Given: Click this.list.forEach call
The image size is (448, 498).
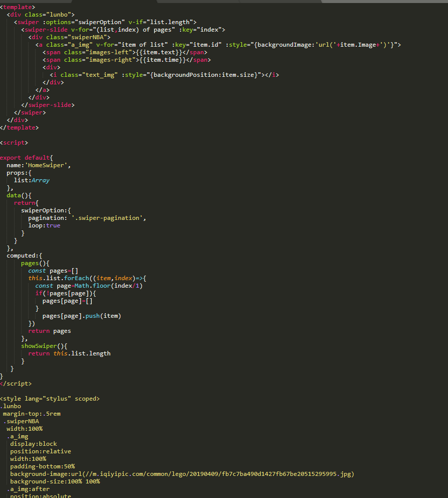Looking at the screenshot, I should (x=87, y=278).
